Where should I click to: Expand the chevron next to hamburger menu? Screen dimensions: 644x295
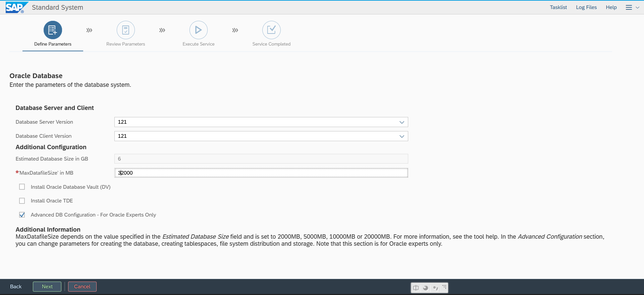point(637,7)
